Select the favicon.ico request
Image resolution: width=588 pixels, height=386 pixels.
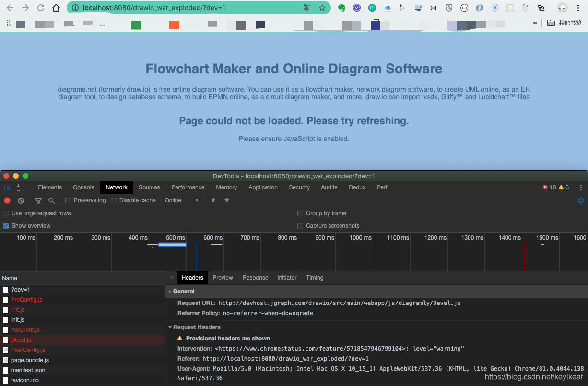[x=82, y=380]
